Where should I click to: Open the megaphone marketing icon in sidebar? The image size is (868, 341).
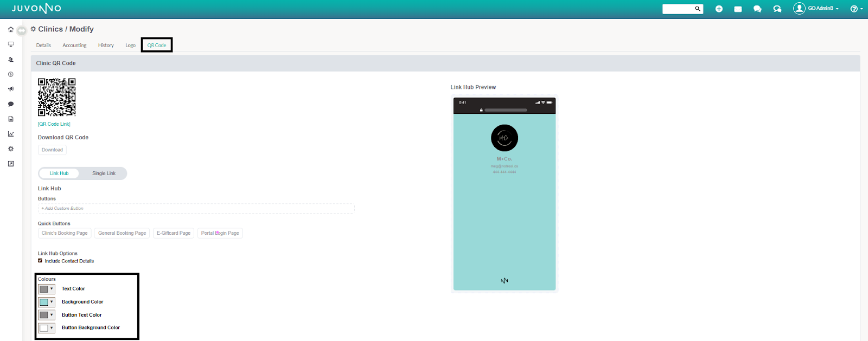[11, 89]
